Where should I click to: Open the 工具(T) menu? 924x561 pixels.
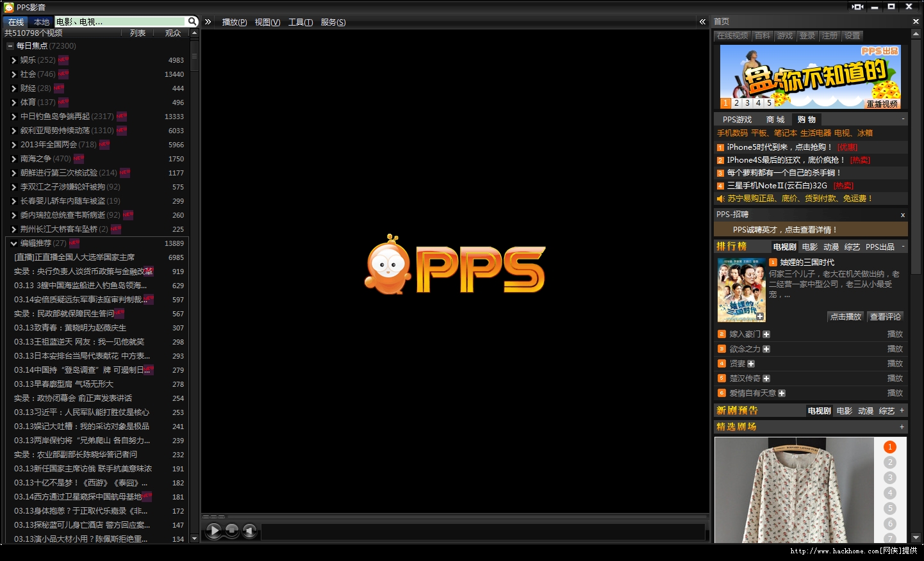tap(300, 22)
